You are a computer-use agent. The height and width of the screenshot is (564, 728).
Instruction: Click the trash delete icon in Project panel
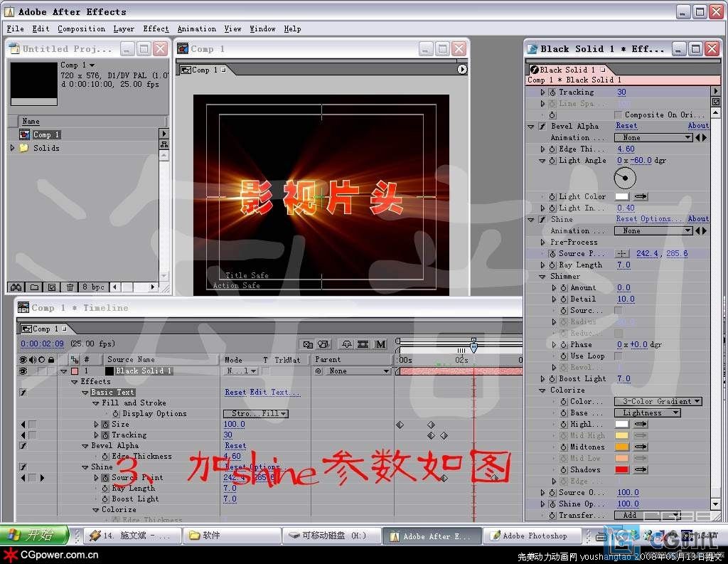[70, 287]
